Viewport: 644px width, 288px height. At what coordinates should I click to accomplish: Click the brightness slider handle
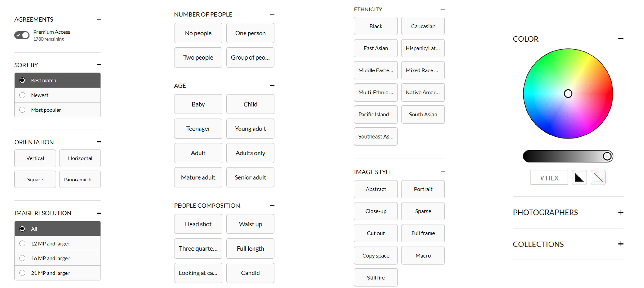pyautogui.click(x=607, y=156)
